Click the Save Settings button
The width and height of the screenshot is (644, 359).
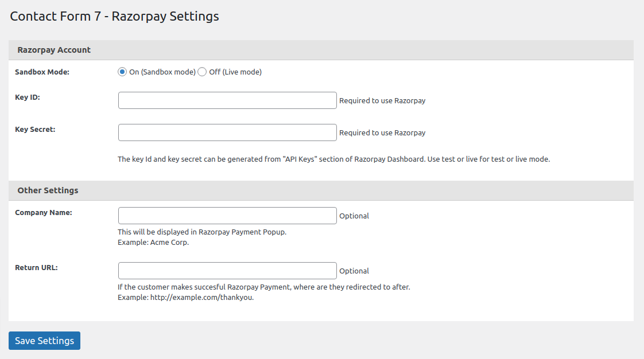[44, 341]
